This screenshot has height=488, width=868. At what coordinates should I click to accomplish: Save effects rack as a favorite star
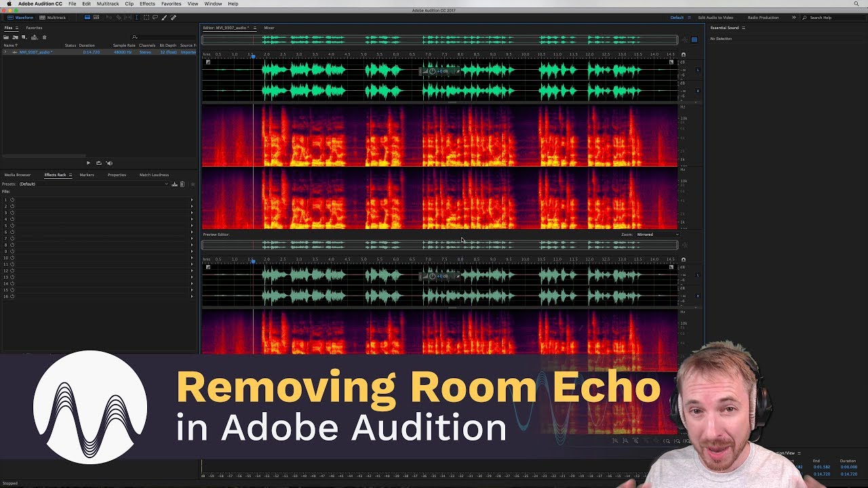click(193, 184)
